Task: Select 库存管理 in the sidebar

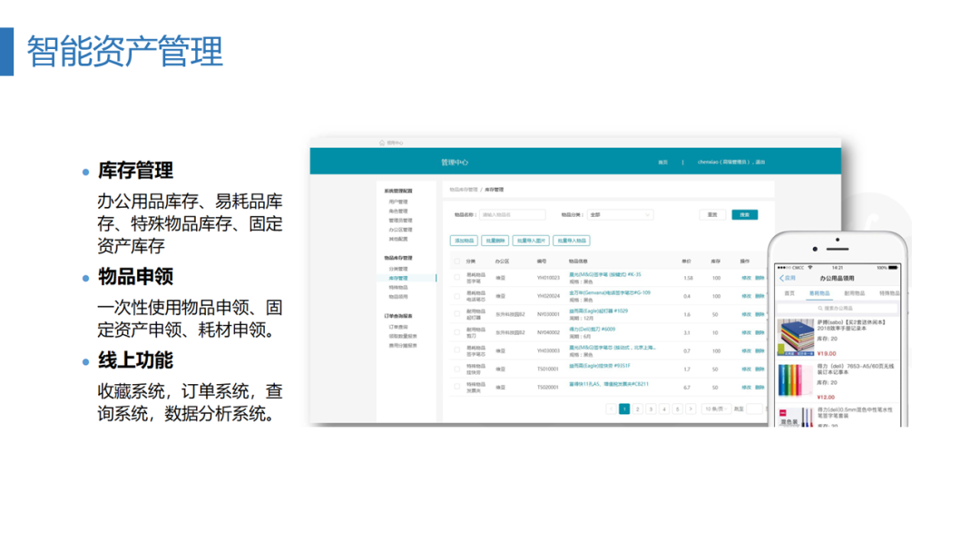Action: point(398,278)
